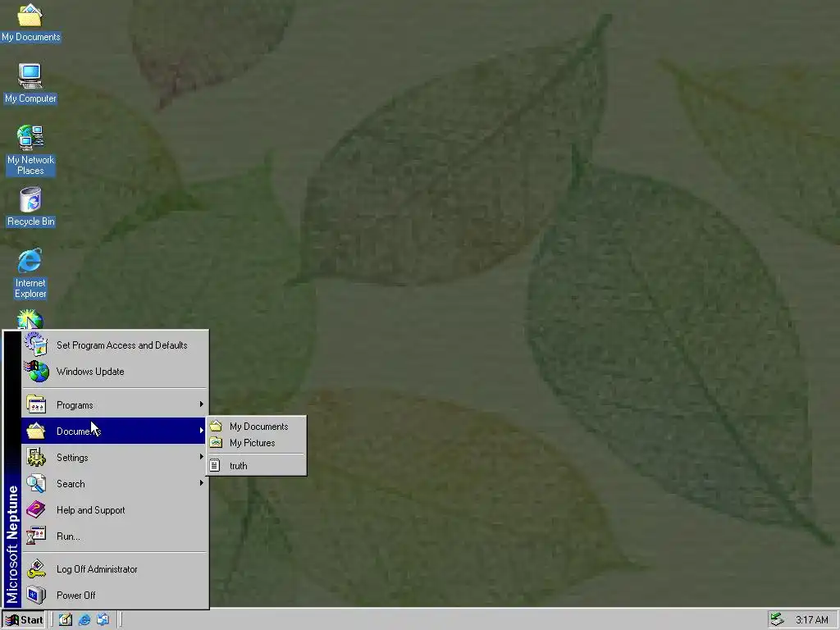Image resolution: width=840 pixels, height=630 pixels.
Task: Click the Run icon in Start menu
Action: (x=36, y=536)
